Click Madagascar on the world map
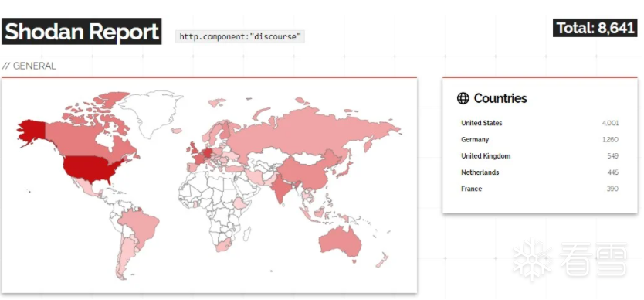 point(247,234)
